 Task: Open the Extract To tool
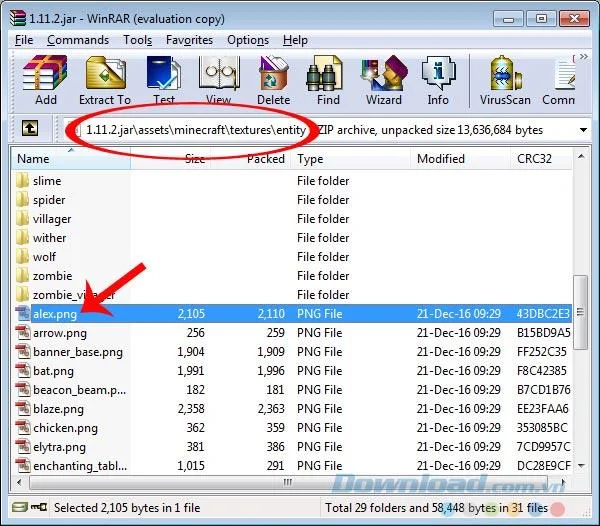[105, 80]
